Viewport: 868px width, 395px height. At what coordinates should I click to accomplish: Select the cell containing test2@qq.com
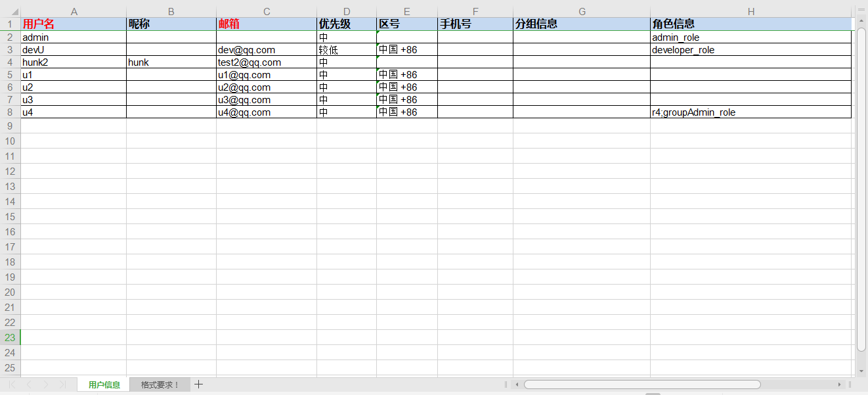tap(266, 62)
